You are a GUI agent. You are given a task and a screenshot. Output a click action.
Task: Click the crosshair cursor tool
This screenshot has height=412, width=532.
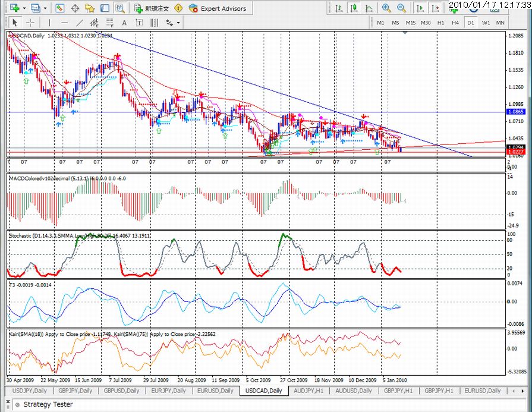pyautogui.click(x=29, y=23)
